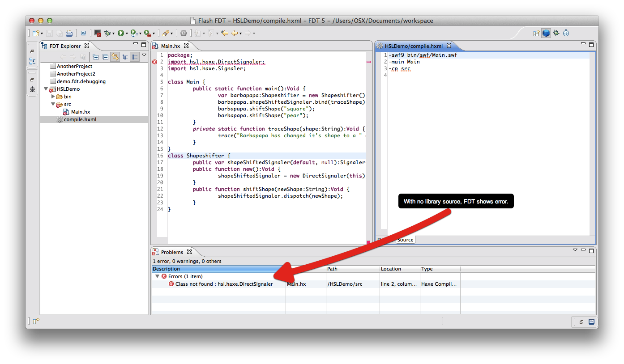Switch to the blue gem FDT perspective
The image size is (624, 364).
546,33
